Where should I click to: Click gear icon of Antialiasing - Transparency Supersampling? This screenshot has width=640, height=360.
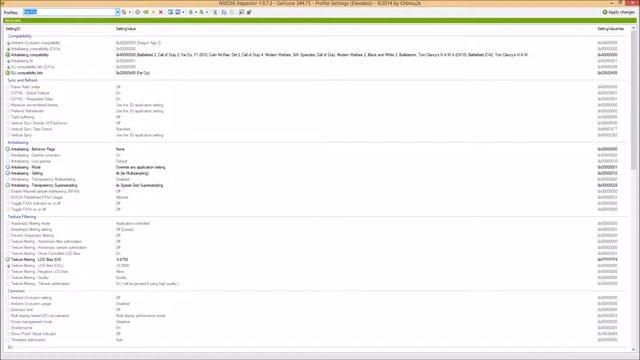(x=8, y=185)
